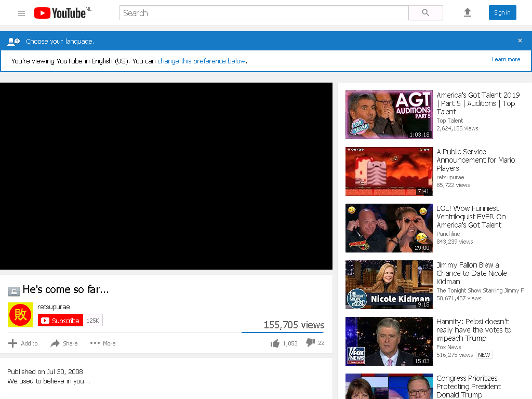This screenshot has width=532, height=399.
Task: Click the thumbs up like icon
Action: pos(275,343)
